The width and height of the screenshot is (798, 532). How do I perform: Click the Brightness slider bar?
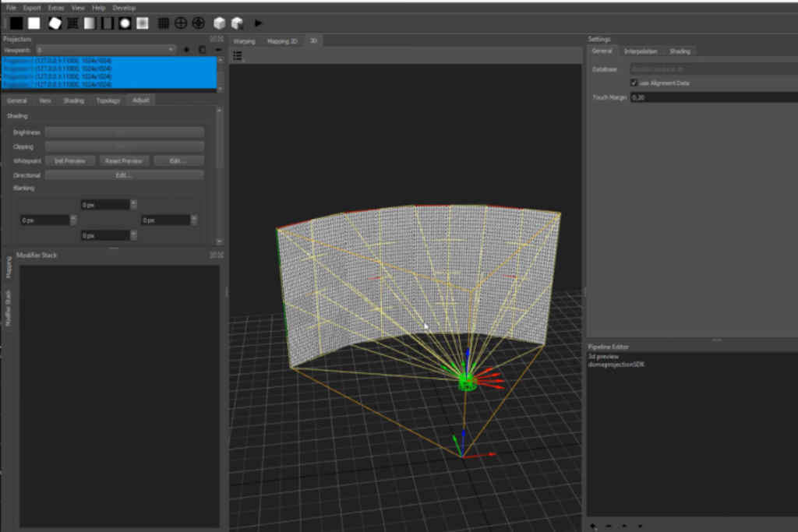124,132
